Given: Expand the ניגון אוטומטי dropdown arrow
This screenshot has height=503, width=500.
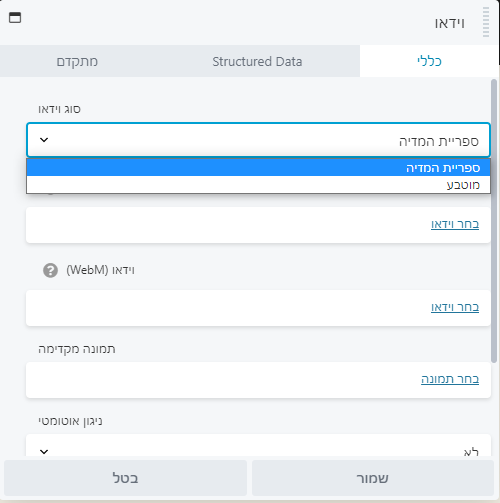Looking at the screenshot, I should pyautogui.click(x=44, y=452).
